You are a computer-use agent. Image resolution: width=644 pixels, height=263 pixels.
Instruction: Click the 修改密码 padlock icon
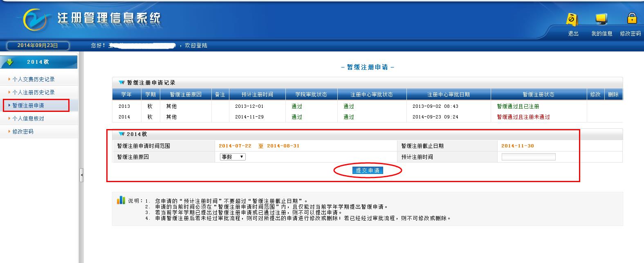point(632,19)
